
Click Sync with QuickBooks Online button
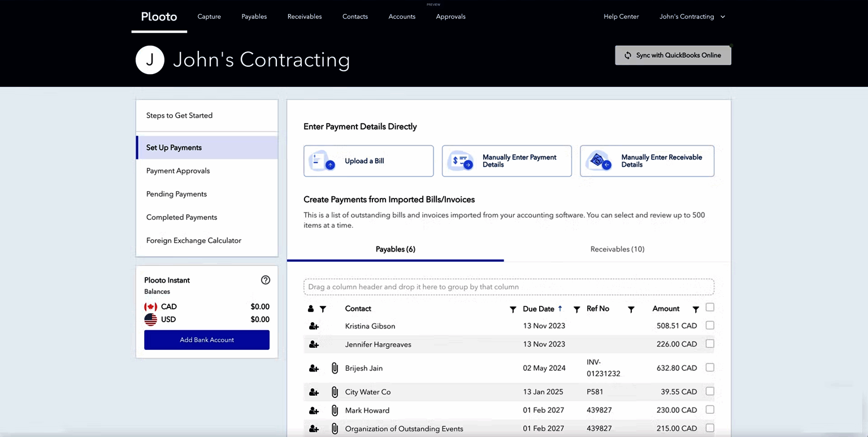(x=672, y=55)
